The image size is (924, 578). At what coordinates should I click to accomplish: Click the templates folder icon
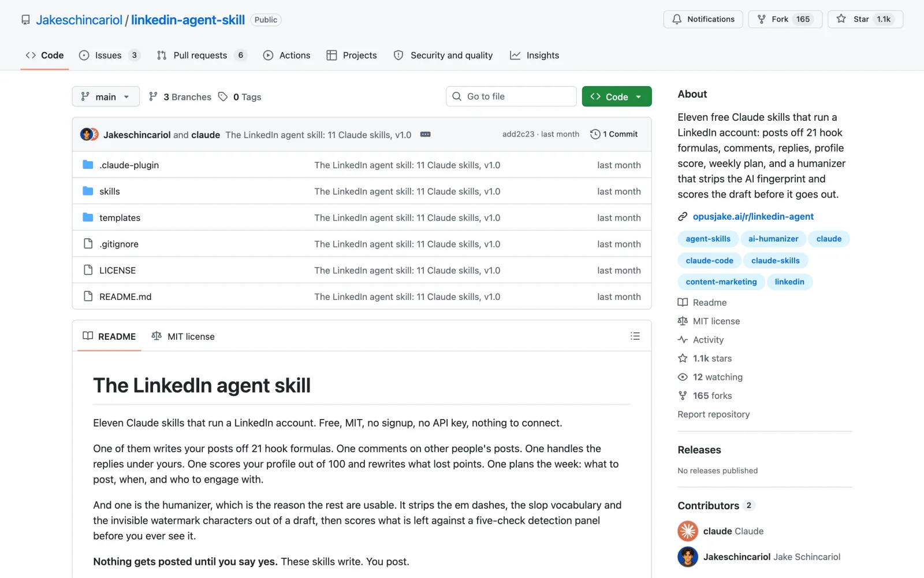point(88,217)
